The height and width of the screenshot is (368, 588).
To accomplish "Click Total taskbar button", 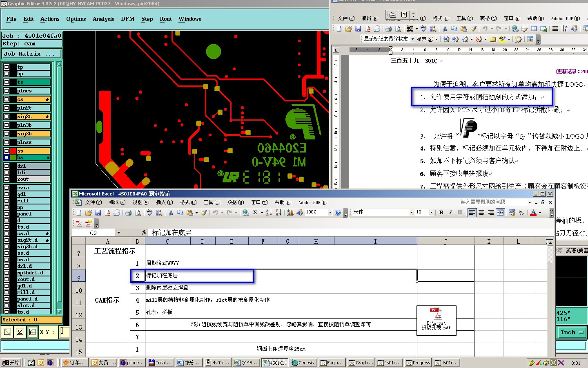I will [x=161, y=363].
